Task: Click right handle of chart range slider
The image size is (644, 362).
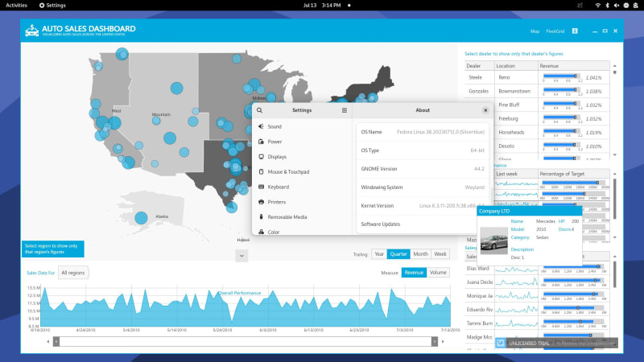Action: click(435, 341)
